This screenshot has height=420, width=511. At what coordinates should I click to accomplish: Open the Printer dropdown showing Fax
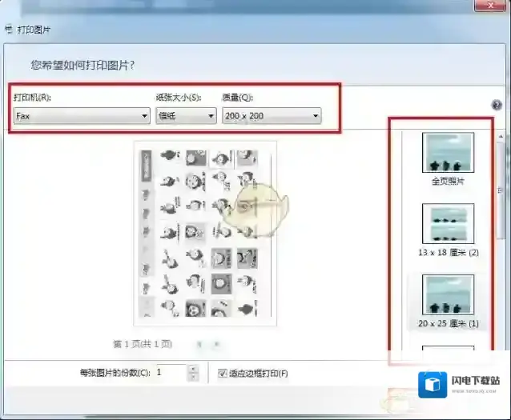tap(82, 116)
